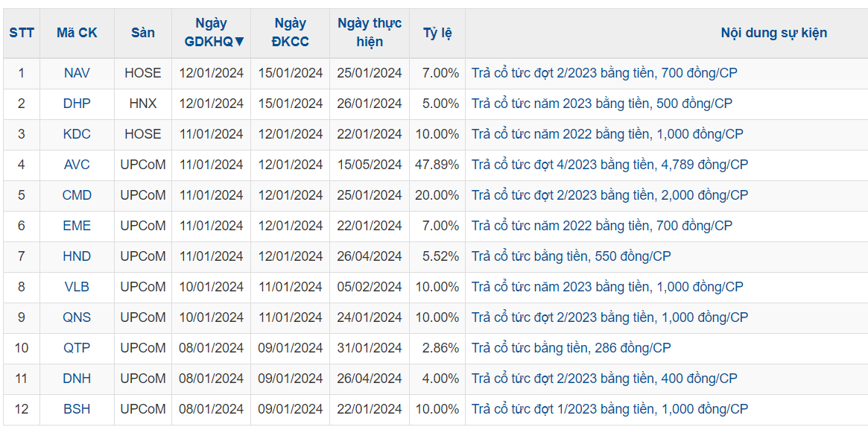Click the QTP ticker link
The width and height of the screenshot is (868, 427).
[x=77, y=348]
